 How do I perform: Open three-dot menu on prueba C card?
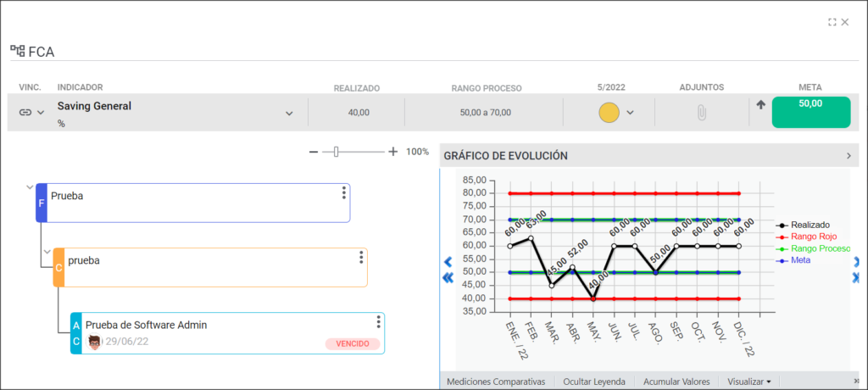361,257
